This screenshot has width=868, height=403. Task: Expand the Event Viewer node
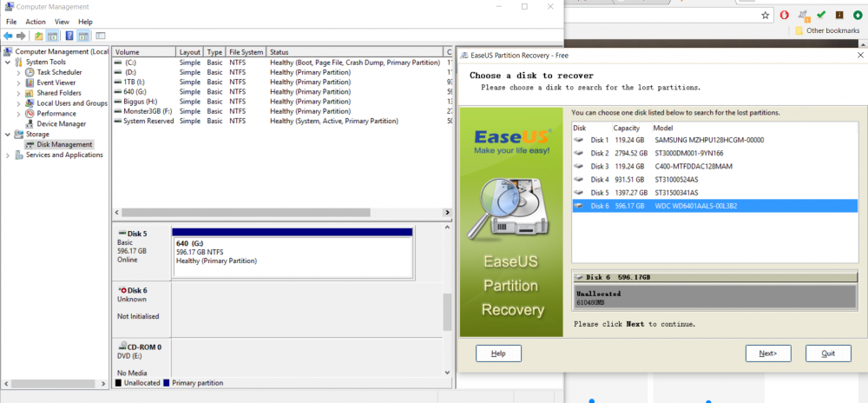[18, 83]
